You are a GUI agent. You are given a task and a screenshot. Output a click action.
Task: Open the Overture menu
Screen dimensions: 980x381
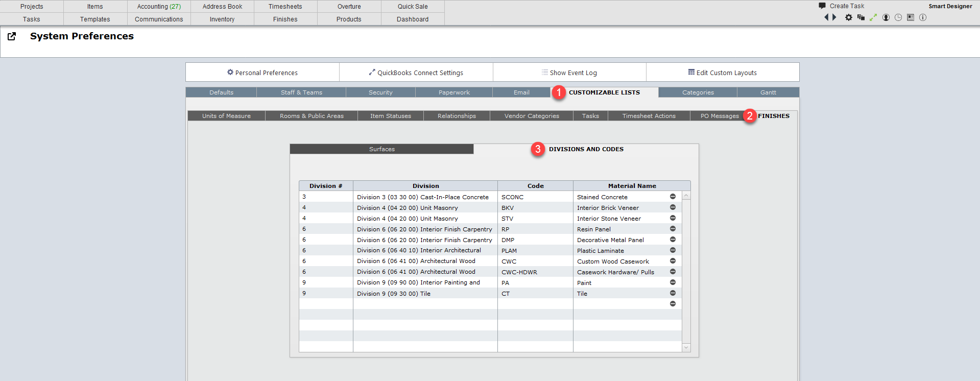coord(349,7)
